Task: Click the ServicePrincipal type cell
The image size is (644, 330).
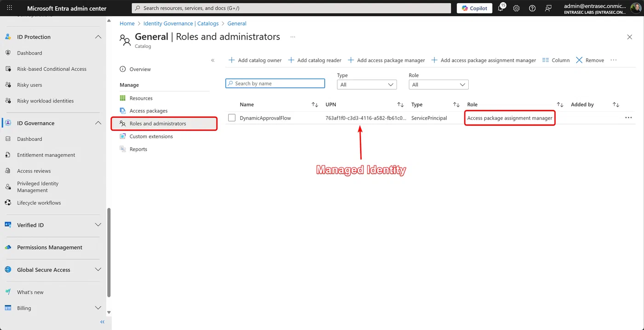Action: 429,118
